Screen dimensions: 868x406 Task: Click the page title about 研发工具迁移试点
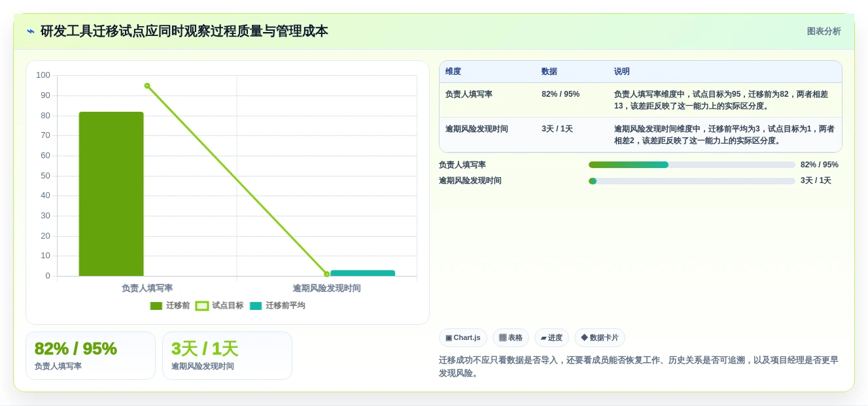tap(184, 31)
